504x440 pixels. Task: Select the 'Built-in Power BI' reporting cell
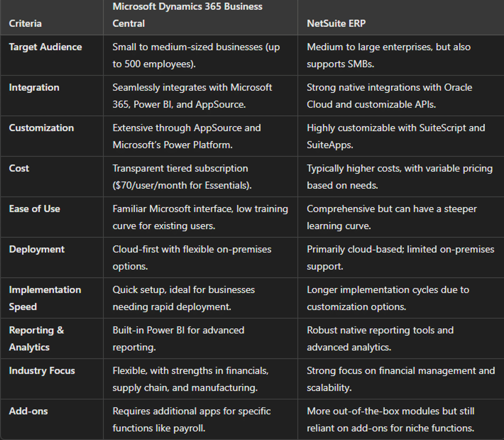pyautogui.click(x=179, y=338)
